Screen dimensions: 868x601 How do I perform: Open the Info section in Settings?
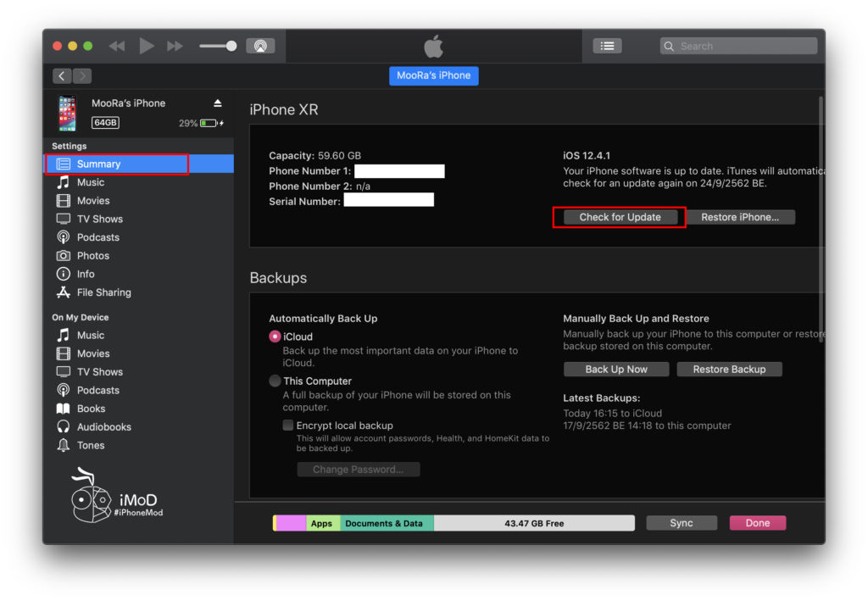point(87,273)
